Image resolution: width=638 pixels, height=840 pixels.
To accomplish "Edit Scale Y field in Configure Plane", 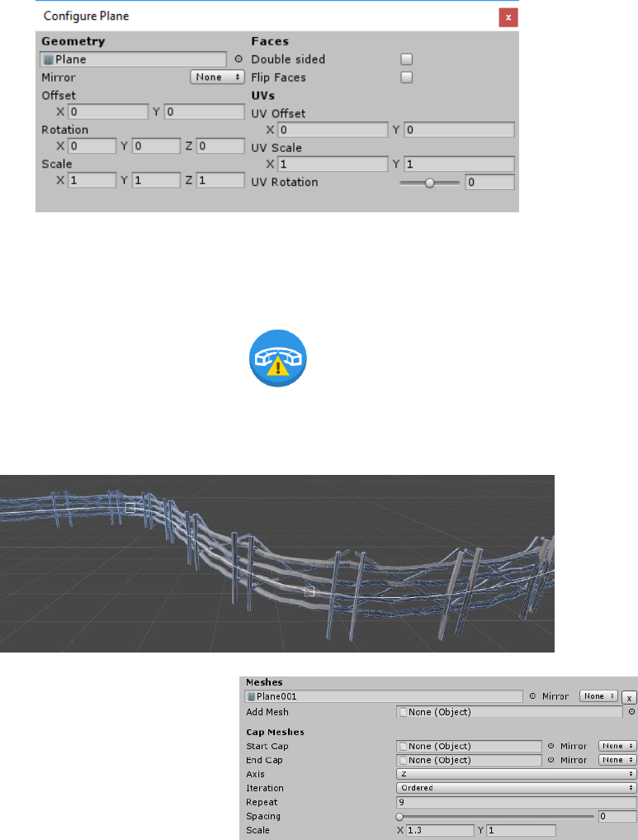I will [156, 180].
